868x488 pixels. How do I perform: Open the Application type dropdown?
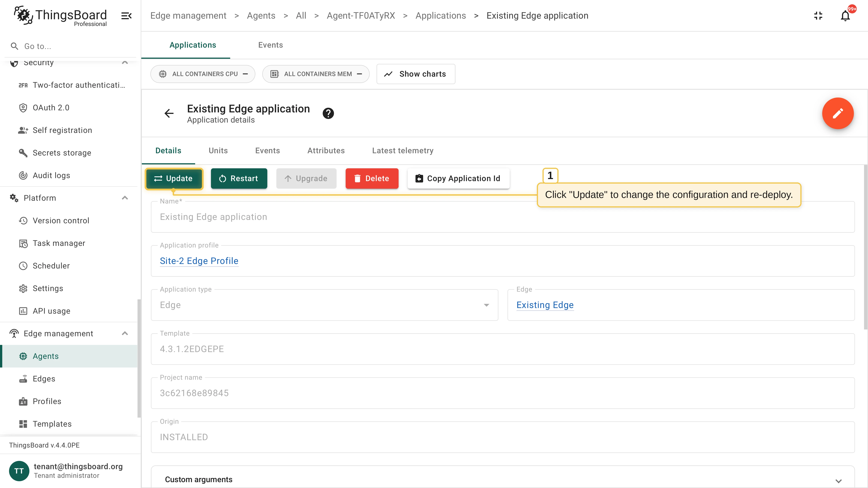[x=325, y=305]
